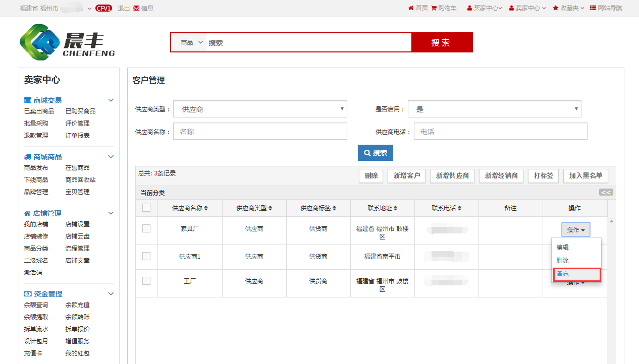This screenshot has height=364, width=639.
Task: Open the 是否启用 dropdown
Action: click(x=494, y=109)
